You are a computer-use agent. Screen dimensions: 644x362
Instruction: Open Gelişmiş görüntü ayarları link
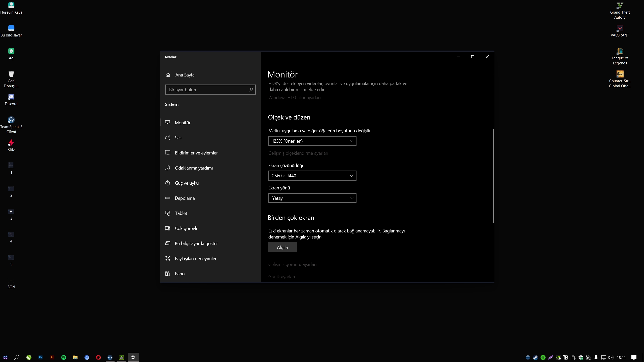click(292, 264)
